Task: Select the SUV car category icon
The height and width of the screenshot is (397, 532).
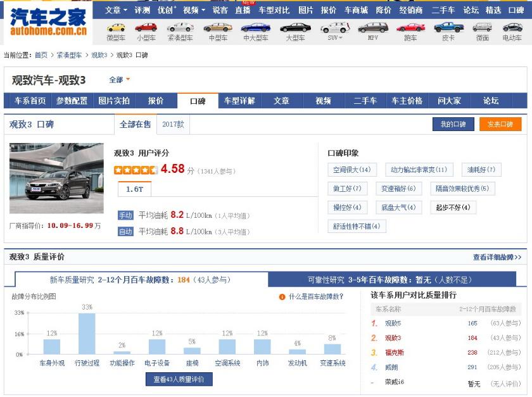Action: (334, 29)
